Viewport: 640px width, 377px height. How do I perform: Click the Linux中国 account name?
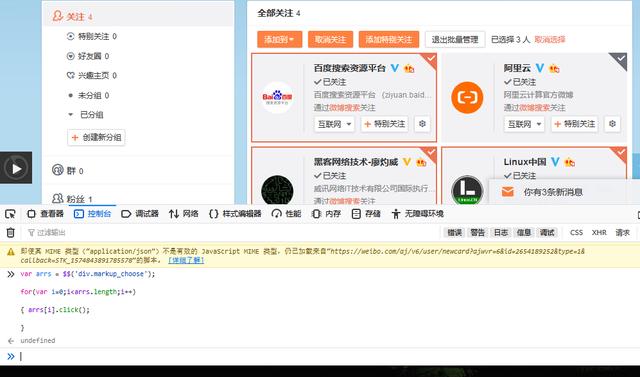coord(525,162)
